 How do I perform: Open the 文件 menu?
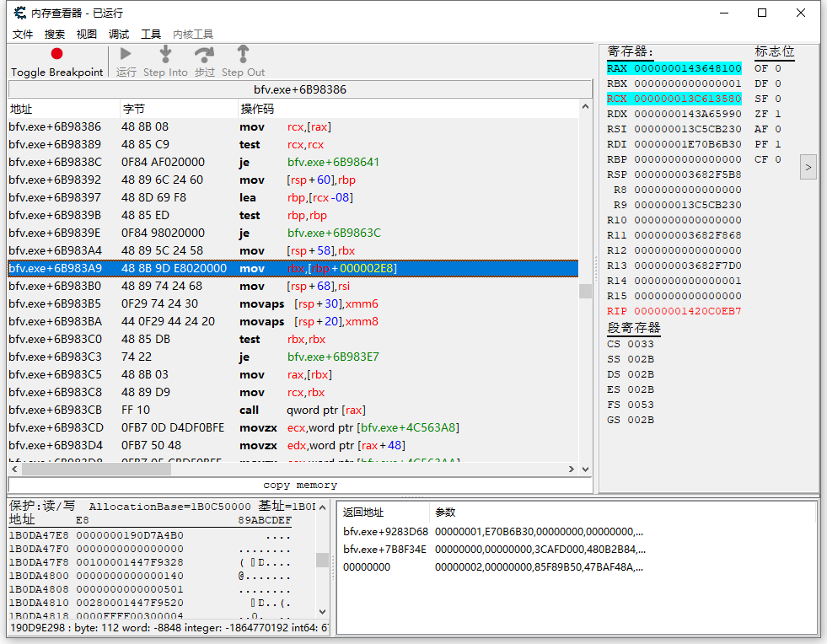[23, 35]
